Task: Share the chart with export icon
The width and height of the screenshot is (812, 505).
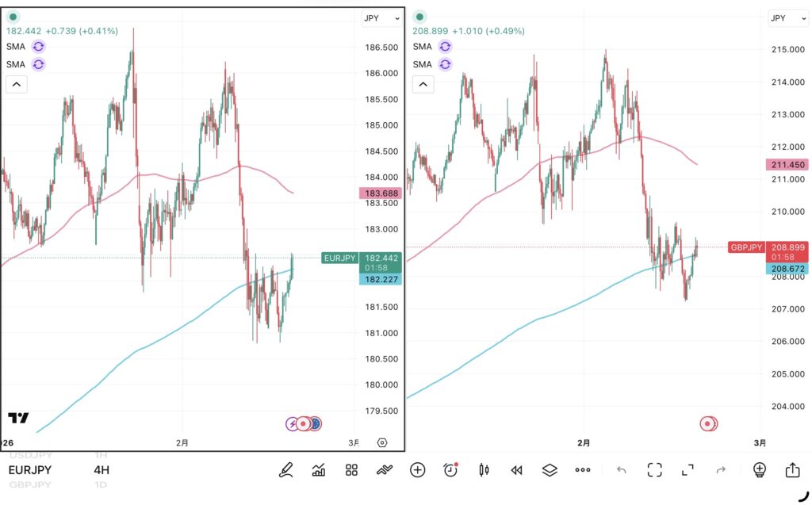Action: pyautogui.click(x=792, y=470)
